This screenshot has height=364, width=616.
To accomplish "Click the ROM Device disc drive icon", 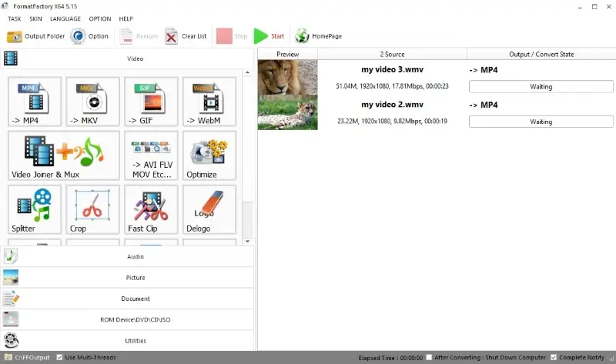I will pos(11,319).
